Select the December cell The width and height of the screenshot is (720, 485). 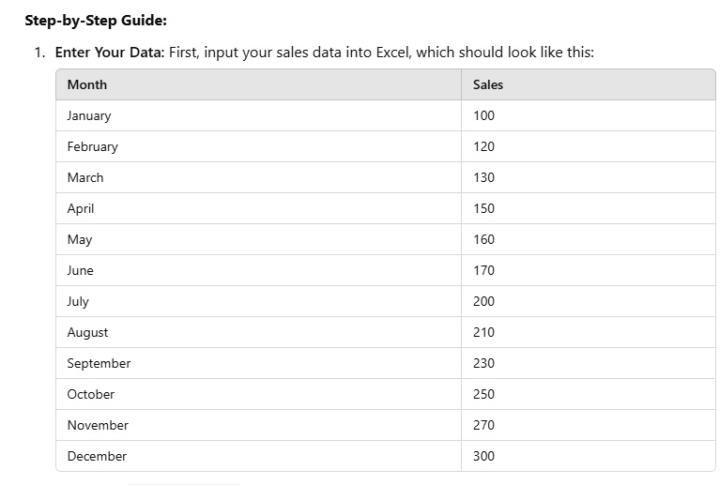(97, 457)
